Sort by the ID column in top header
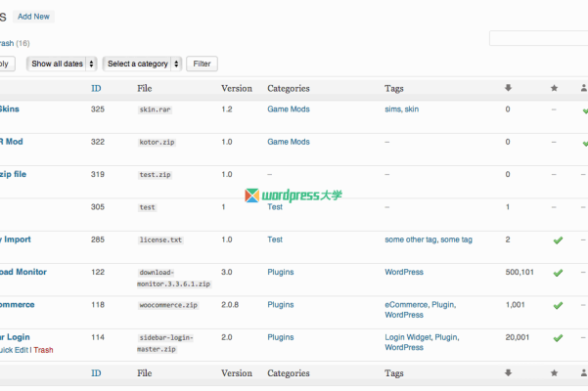Image resolution: width=588 pixels, height=391 pixels. coord(96,88)
